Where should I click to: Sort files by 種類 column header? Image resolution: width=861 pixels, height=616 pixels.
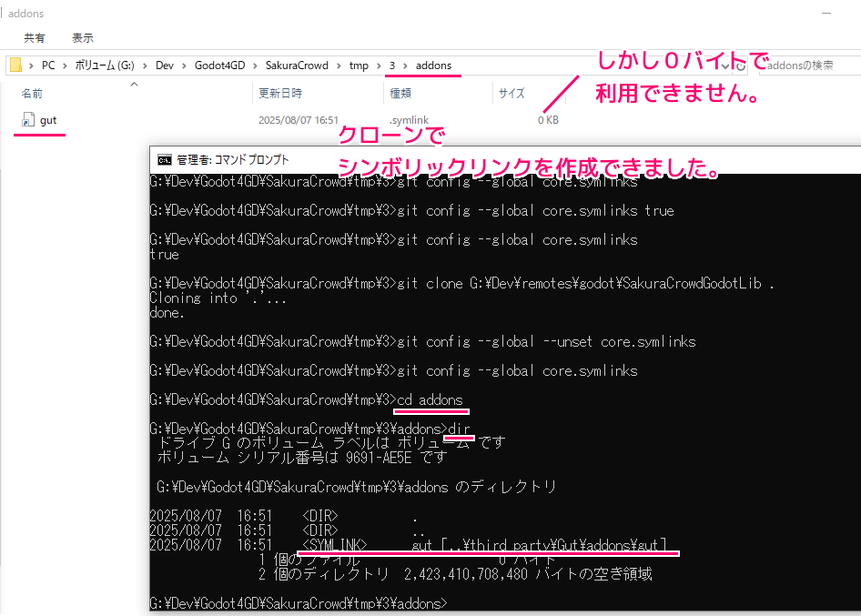click(x=400, y=93)
